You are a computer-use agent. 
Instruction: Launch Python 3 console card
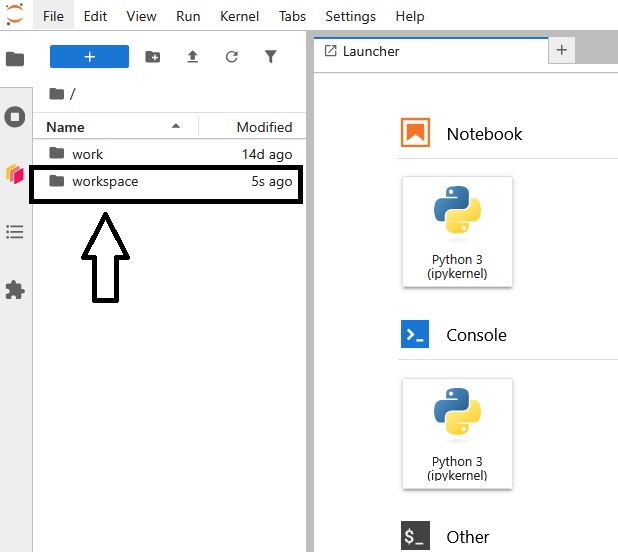[457, 432]
